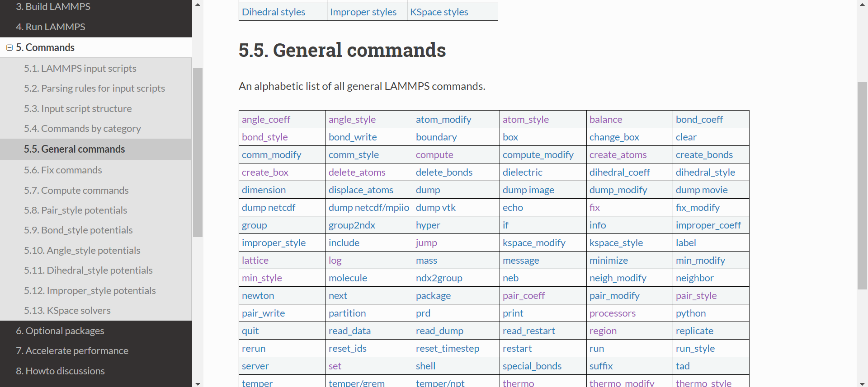
Task: Open the python command link
Action: click(691, 313)
